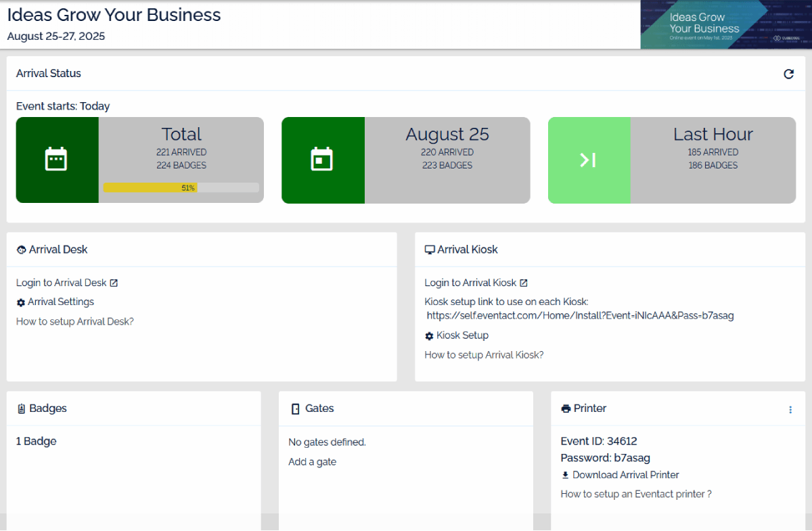This screenshot has width=812, height=531.
Task: Open How to setup Arrival Kiosk help
Action: pos(484,354)
